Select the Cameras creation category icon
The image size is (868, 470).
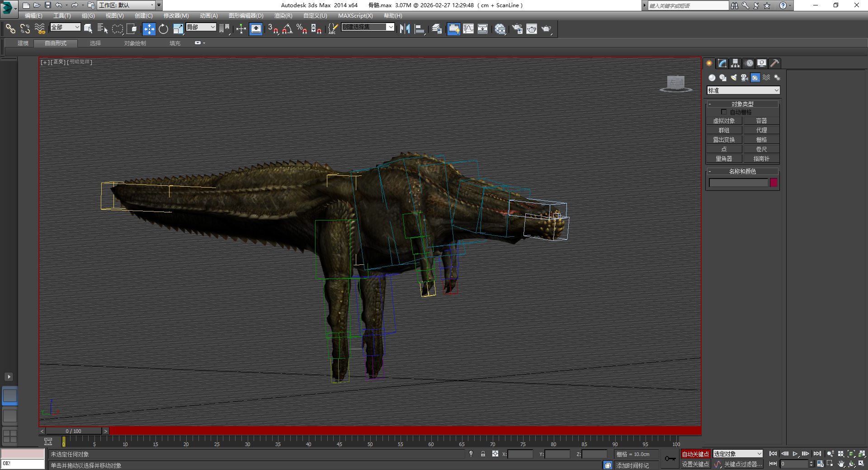[x=744, y=77]
